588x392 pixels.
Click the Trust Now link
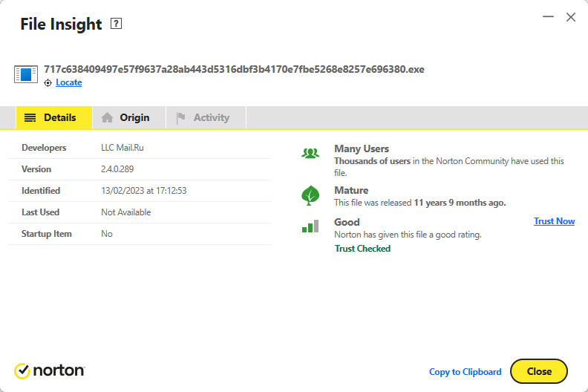[x=555, y=221]
